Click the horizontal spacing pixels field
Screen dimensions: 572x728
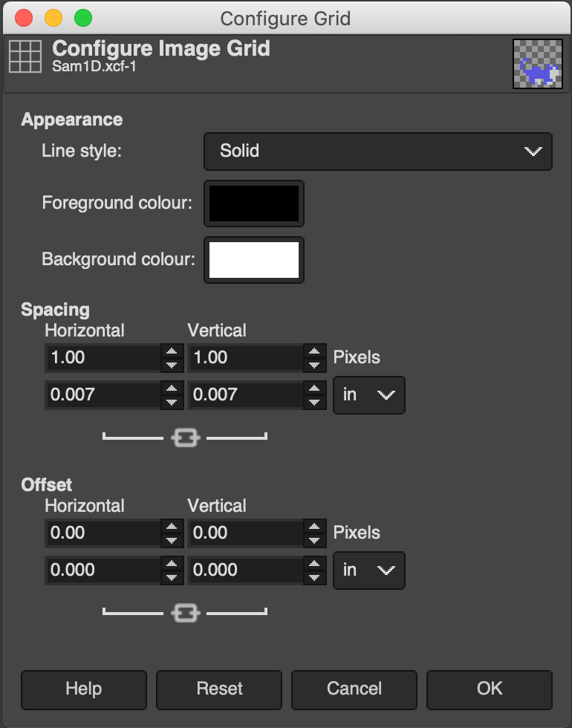coord(103,357)
